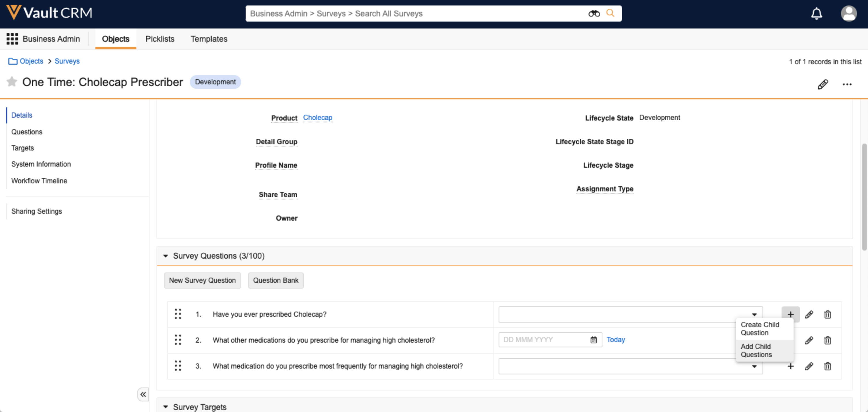
Task: Select Create Child Question menu option
Action: pyautogui.click(x=760, y=329)
